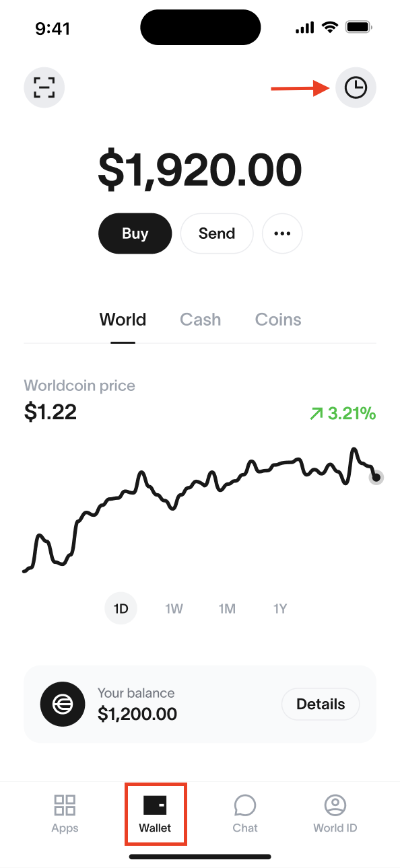Tap the Send button

tap(217, 233)
